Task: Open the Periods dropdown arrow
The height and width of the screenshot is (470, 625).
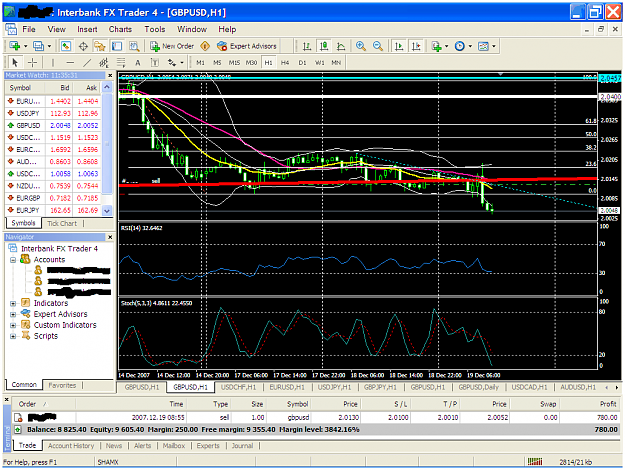Action: pyautogui.click(x=470, y=46)
